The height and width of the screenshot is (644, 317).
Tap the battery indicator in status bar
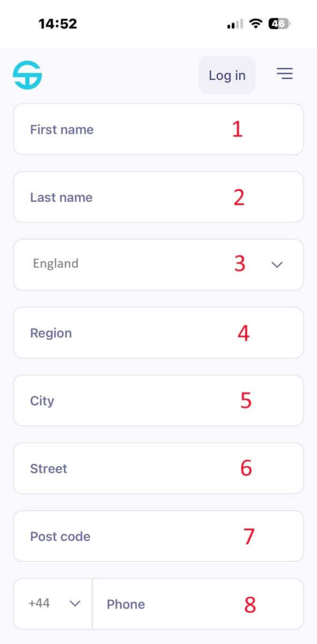(x=278, y=23)
